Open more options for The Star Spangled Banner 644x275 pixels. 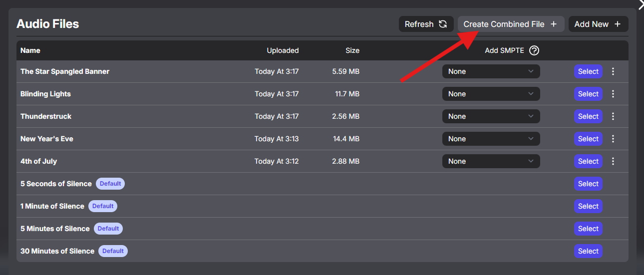[614, 71]
